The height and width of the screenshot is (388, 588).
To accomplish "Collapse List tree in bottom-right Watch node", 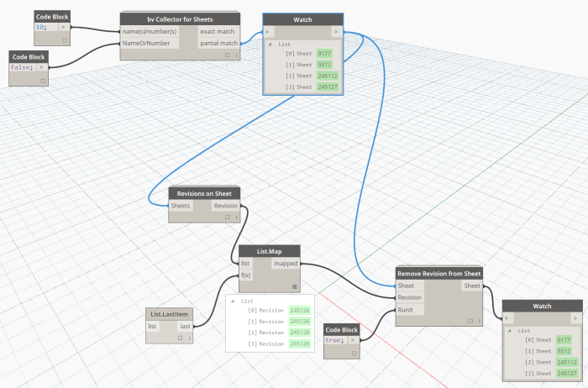I will pyautogui.click(x=509, y=330).
